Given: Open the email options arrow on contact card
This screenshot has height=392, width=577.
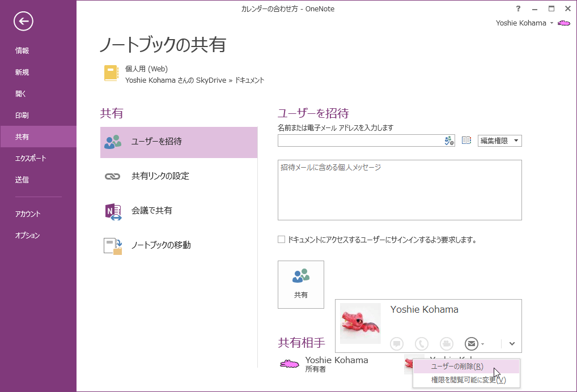Looking at the screenshot, I should (483, 344).
